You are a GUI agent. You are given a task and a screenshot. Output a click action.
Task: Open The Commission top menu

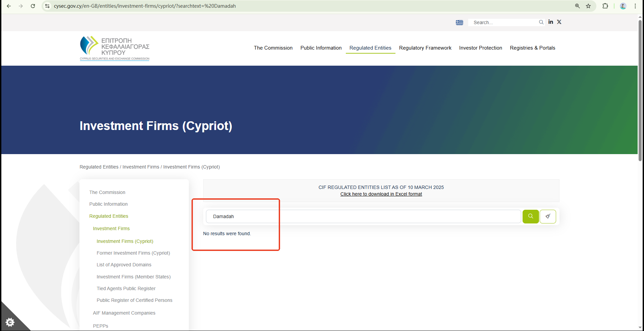click(x=273, y=48)
